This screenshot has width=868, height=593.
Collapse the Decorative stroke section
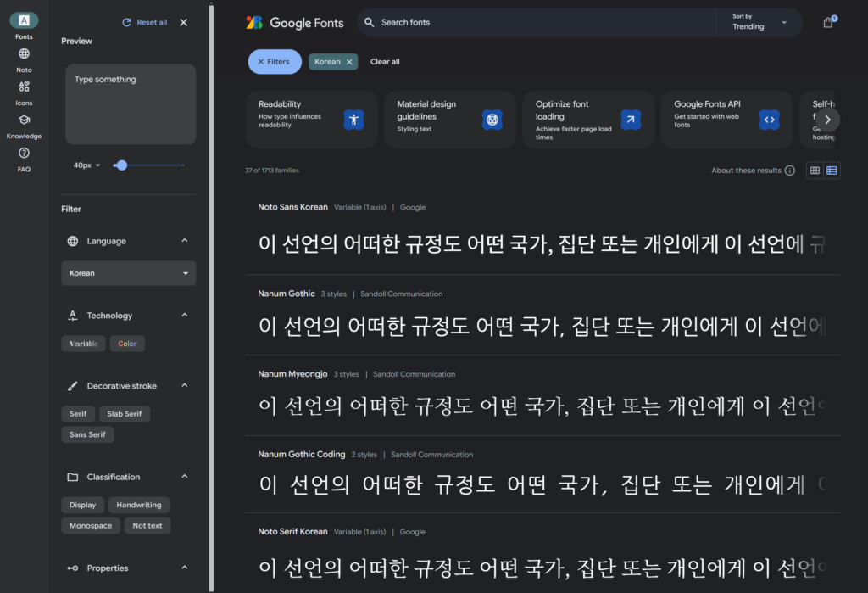click(x=185, y=385)
